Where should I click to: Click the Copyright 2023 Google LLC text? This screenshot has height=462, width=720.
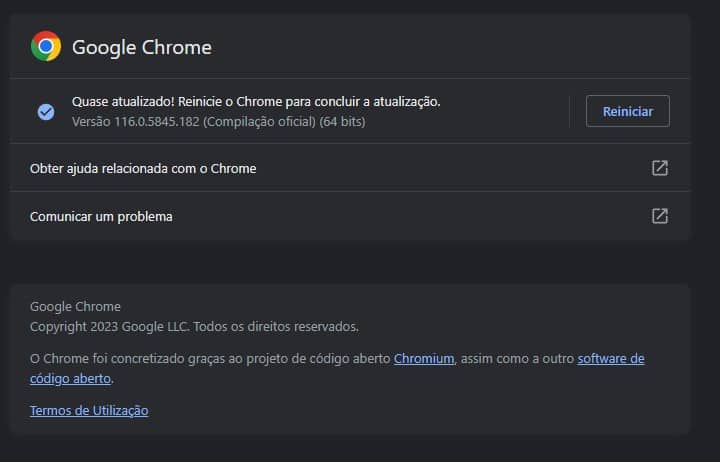pos(109,327)
